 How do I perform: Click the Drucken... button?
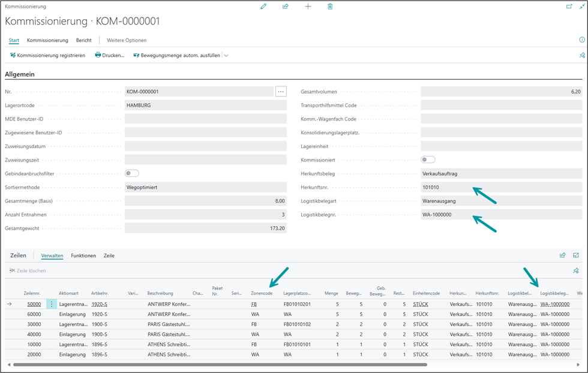click(109, 55)
